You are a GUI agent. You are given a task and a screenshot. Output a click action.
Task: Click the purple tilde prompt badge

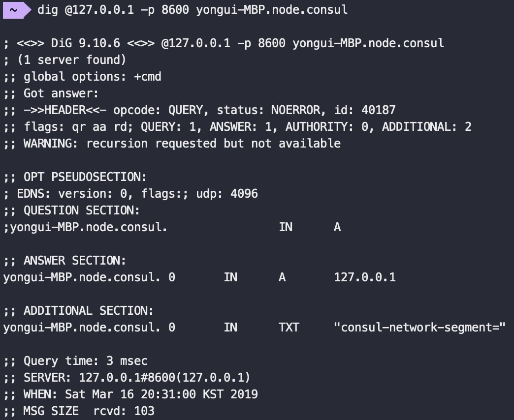tap(16, 10)
